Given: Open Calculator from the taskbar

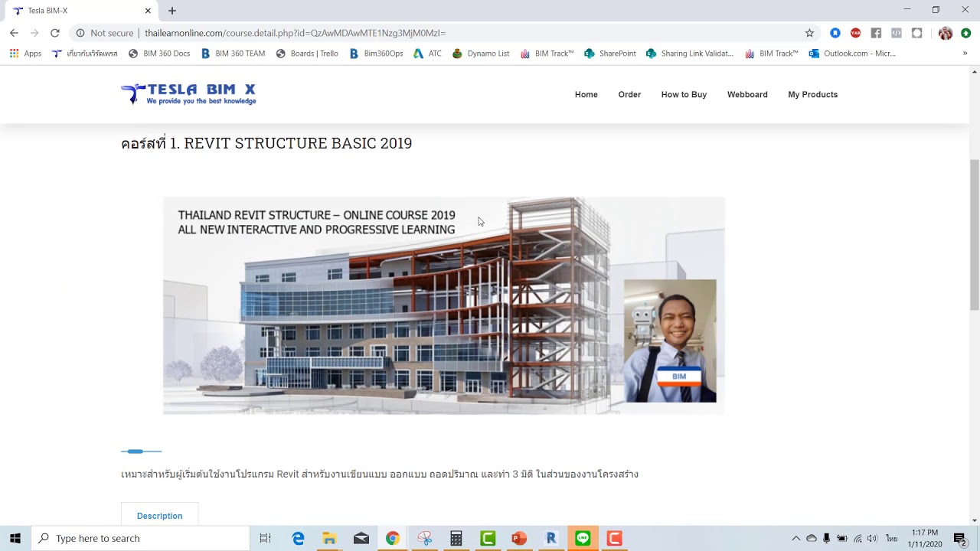Looking at the screenshot, I should point(456,539).
